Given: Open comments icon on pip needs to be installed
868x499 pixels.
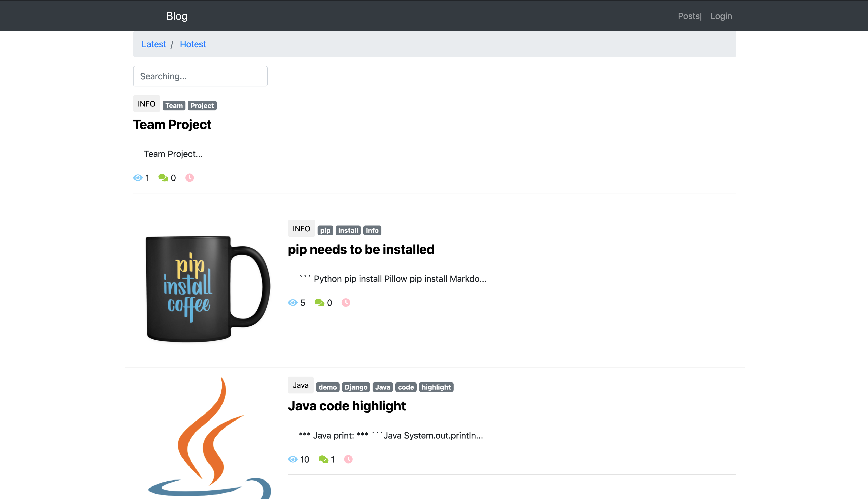Looking at the screenshot, I should point(320,302).
